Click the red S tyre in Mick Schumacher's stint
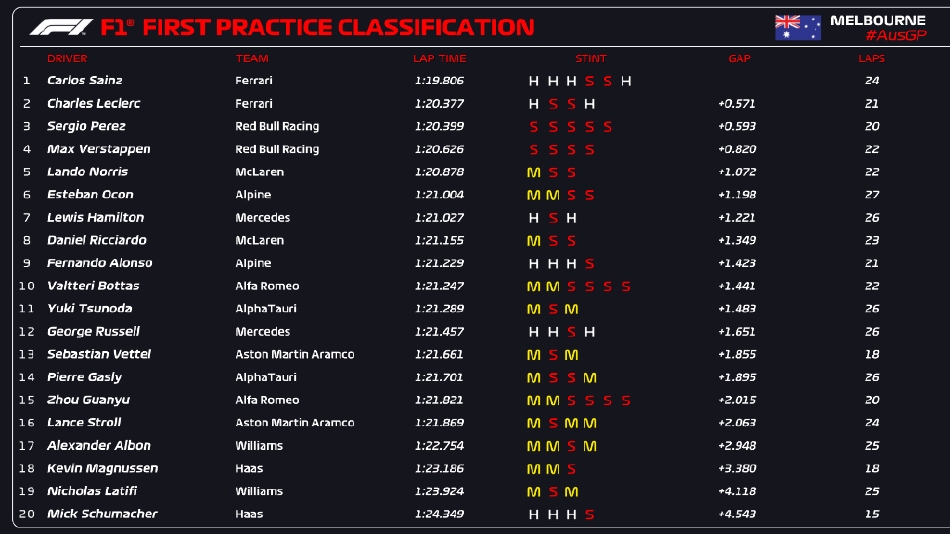950x534 pixels. click(x=589, y=515)
